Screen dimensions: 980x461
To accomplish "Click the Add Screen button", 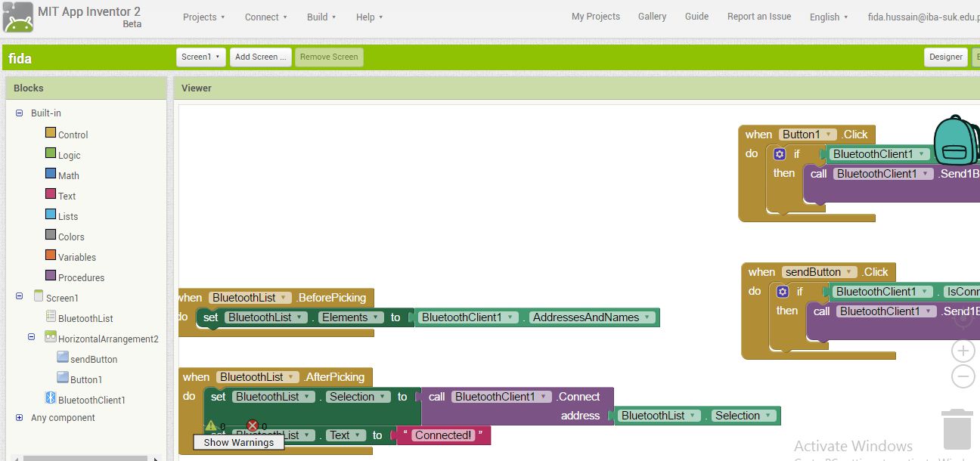I will (260, 57).
